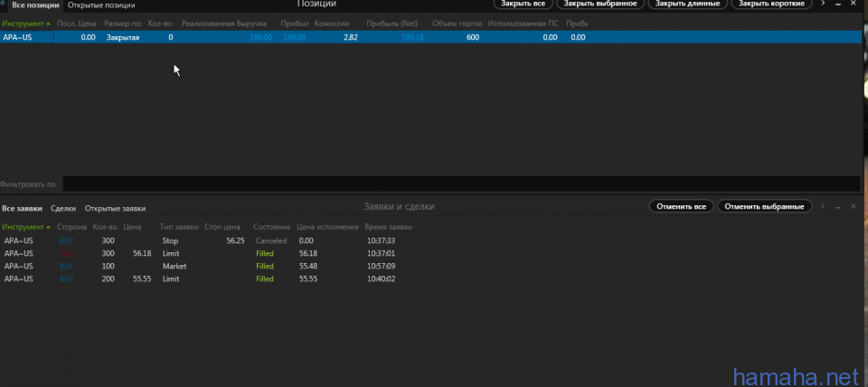Click the 10:40:02 order time

click(381, 279)
